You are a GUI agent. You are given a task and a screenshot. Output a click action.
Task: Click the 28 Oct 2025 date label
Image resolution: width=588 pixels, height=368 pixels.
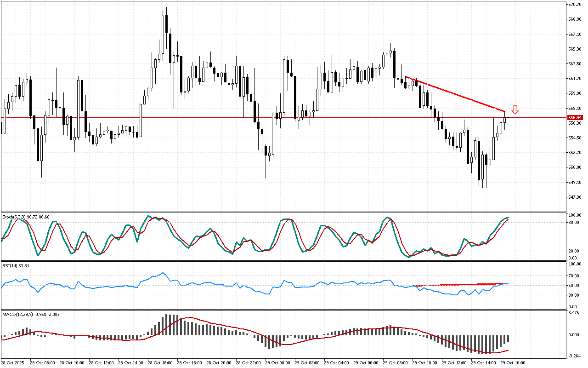click(x=15, y=363)
